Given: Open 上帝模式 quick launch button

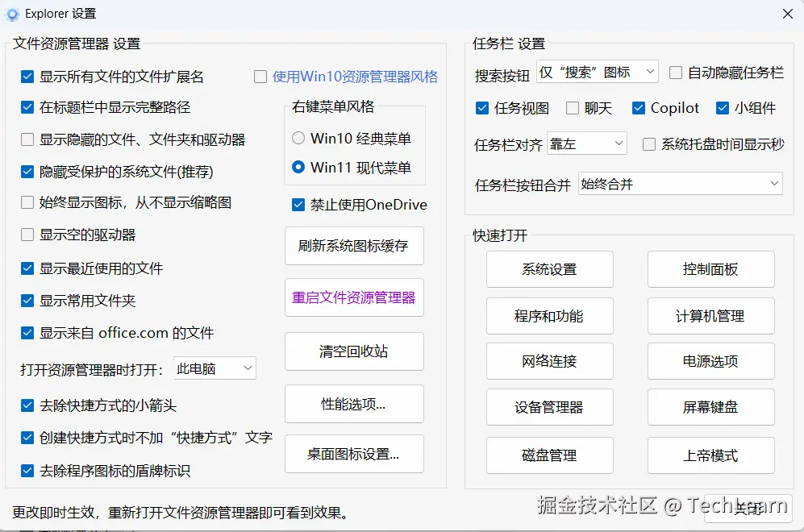Looking at the screenshot, I should click(x=710, y=455).
